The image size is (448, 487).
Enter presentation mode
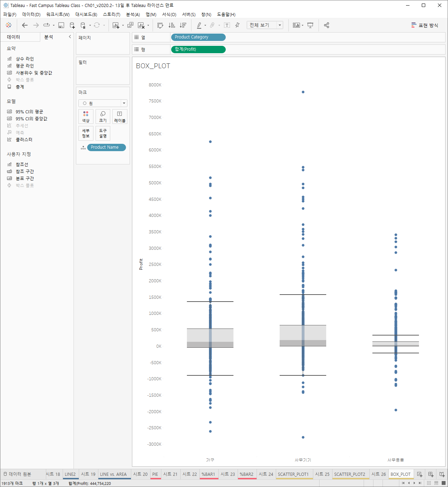[x=310, y=25]
